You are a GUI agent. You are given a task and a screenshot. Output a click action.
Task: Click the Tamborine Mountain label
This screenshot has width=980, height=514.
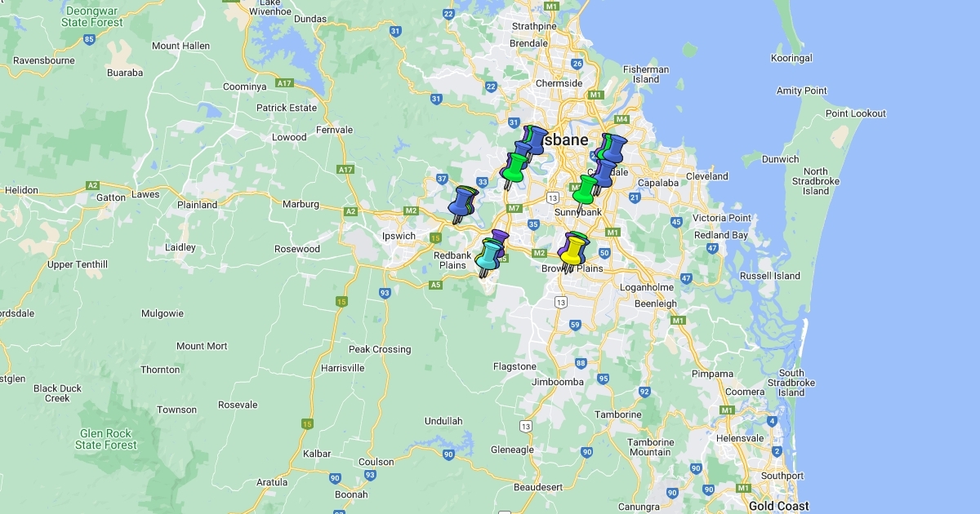[x=650, y=447]
